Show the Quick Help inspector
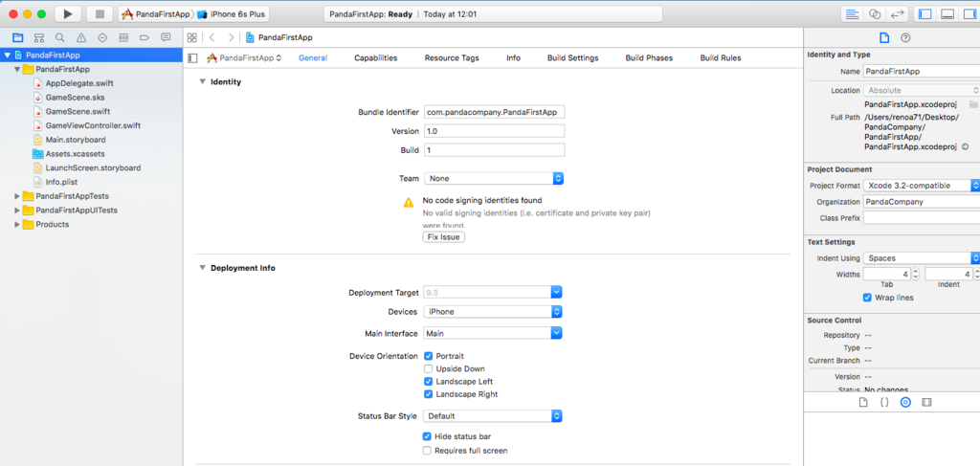980x466 pixels. pos(905,37)
